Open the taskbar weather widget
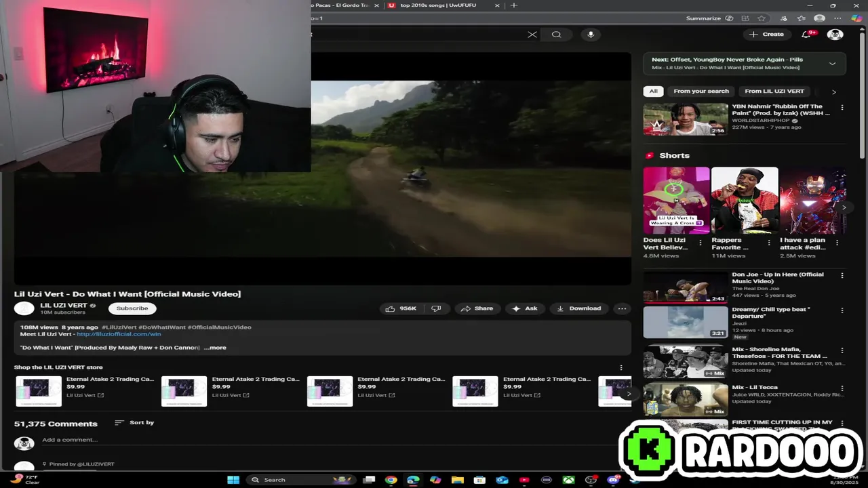This screenshot has height=488, width=868. 25,479
